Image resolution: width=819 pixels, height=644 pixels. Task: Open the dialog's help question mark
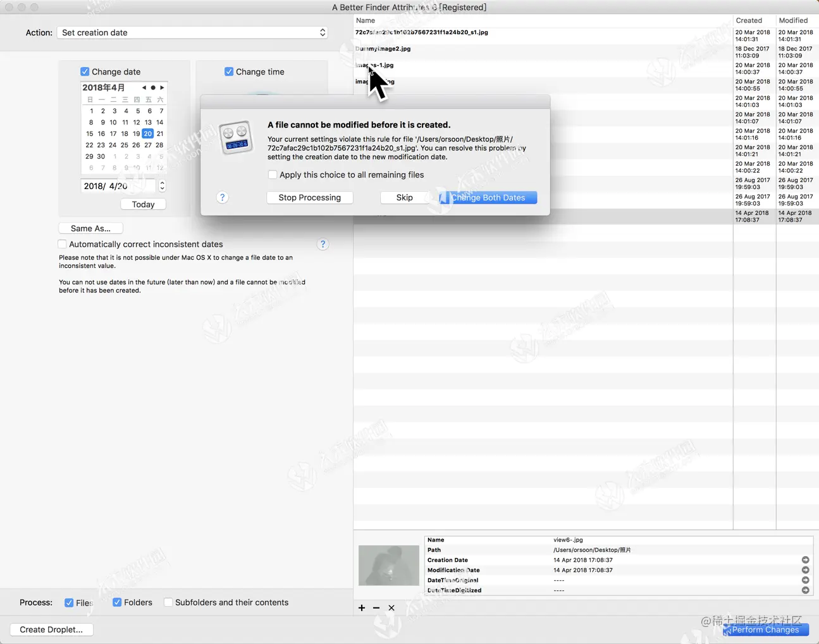coord(222,197)
